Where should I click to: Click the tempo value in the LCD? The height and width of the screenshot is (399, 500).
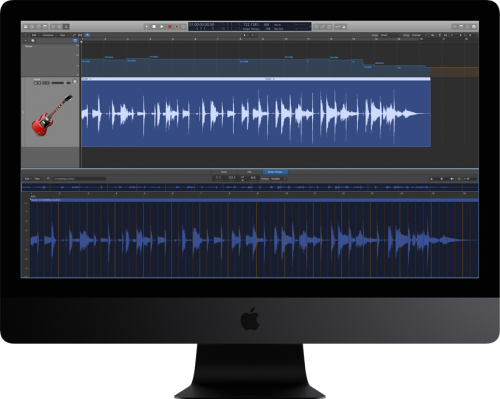251,25
